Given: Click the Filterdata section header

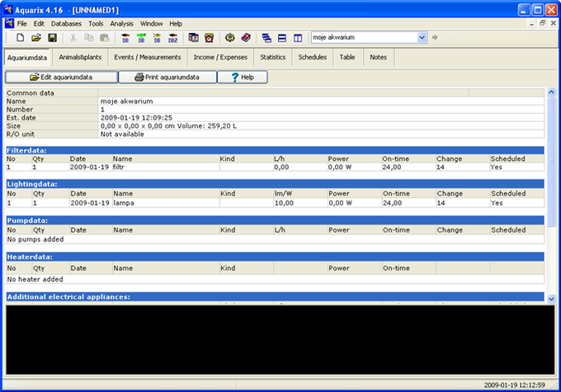Looking at the screenshot, I should pyautogui.click(x=275, y=150).
